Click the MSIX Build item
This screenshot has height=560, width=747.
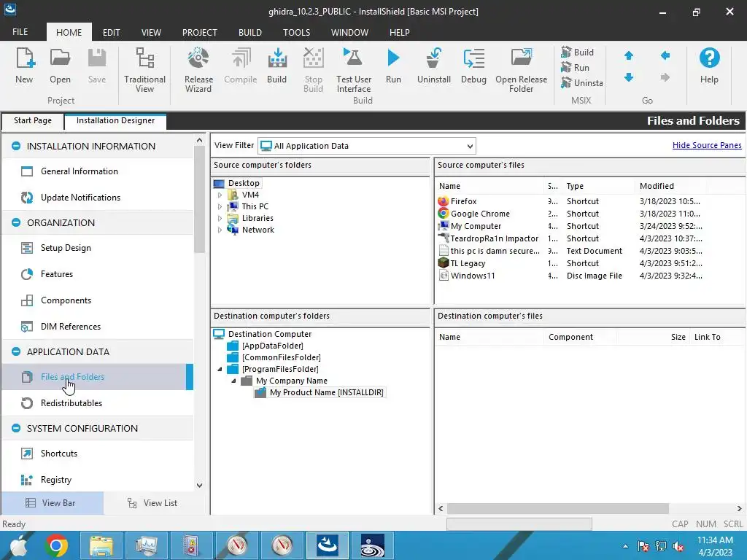578,52
